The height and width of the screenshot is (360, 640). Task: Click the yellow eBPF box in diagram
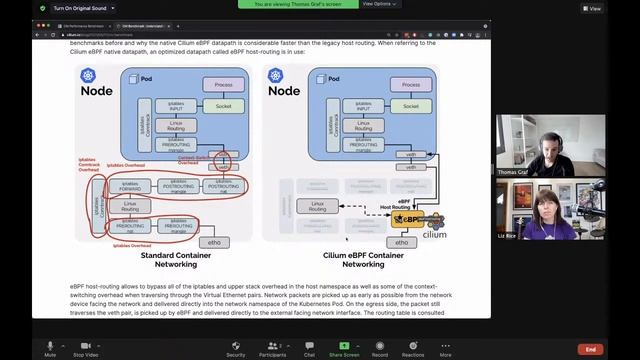click(407, 219)
